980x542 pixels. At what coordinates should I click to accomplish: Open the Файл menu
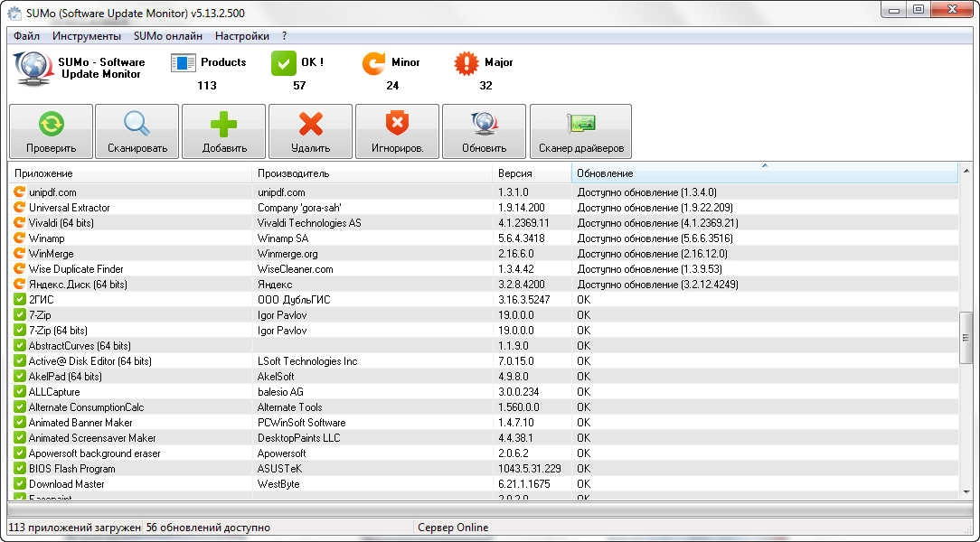pyautogui.click(x=26, y=36)
